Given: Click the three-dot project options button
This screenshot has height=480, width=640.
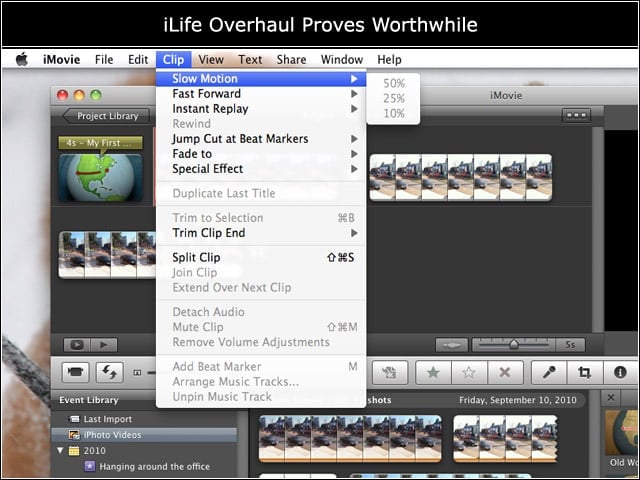Looking at the screenshot, I should (576, 116).
